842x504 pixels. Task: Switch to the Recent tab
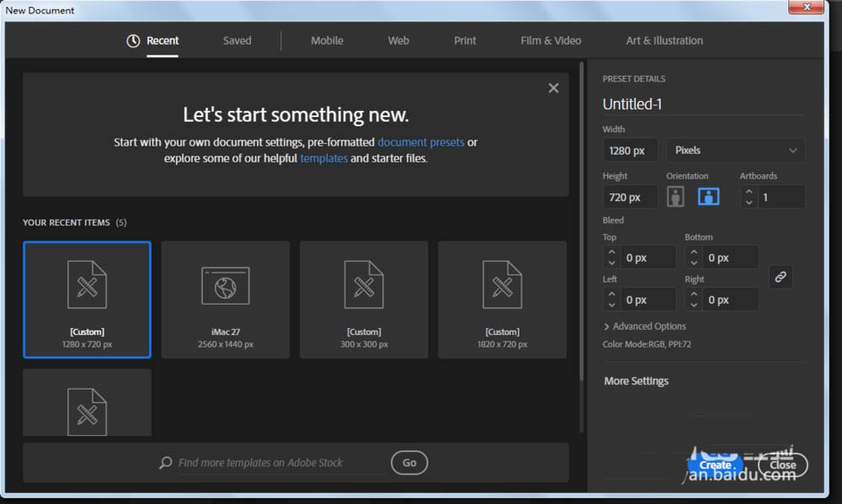(163, 40)
